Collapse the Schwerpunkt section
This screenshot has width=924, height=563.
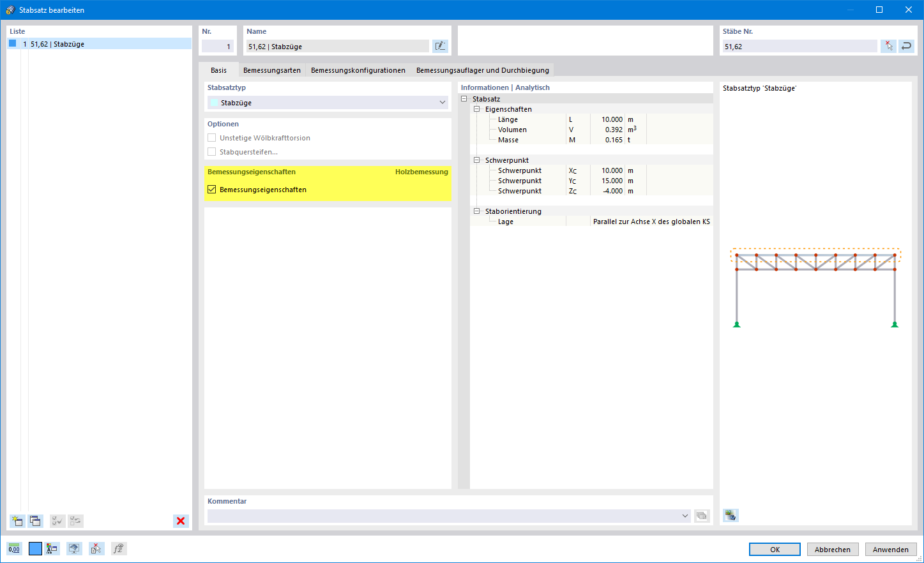477,160
